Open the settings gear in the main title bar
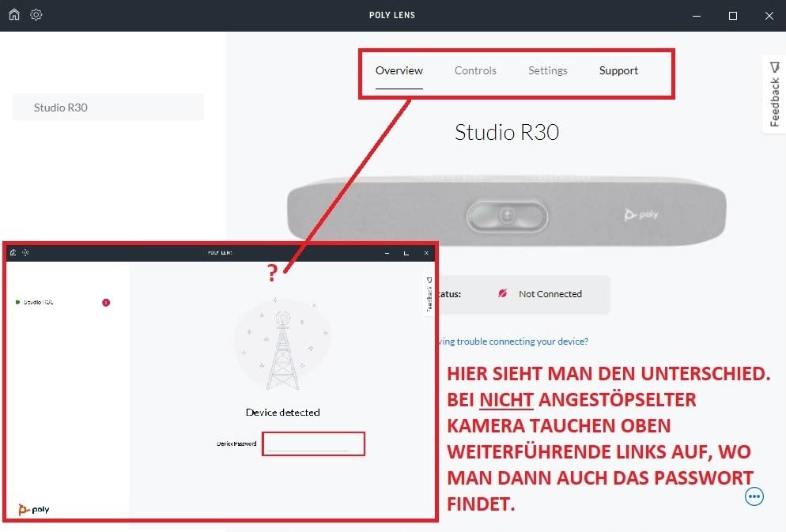The width and height of the screenshot is (786, 532). point(36,15)
